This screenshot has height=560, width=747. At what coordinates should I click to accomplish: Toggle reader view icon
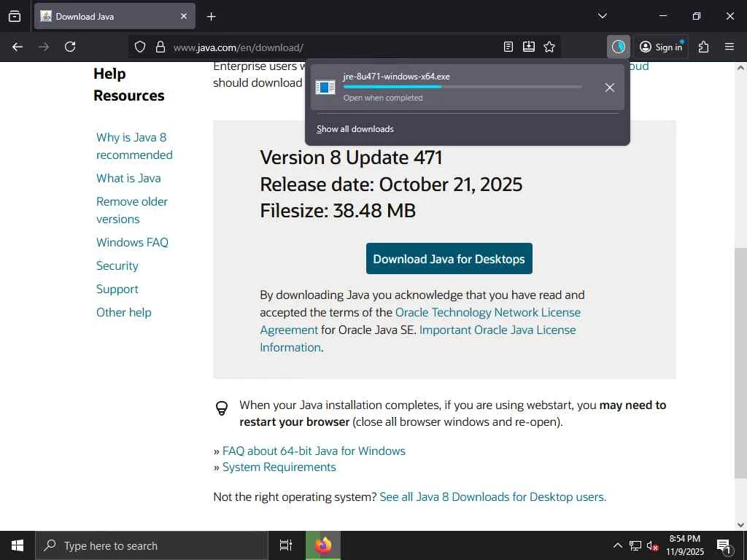coord(508,47)
